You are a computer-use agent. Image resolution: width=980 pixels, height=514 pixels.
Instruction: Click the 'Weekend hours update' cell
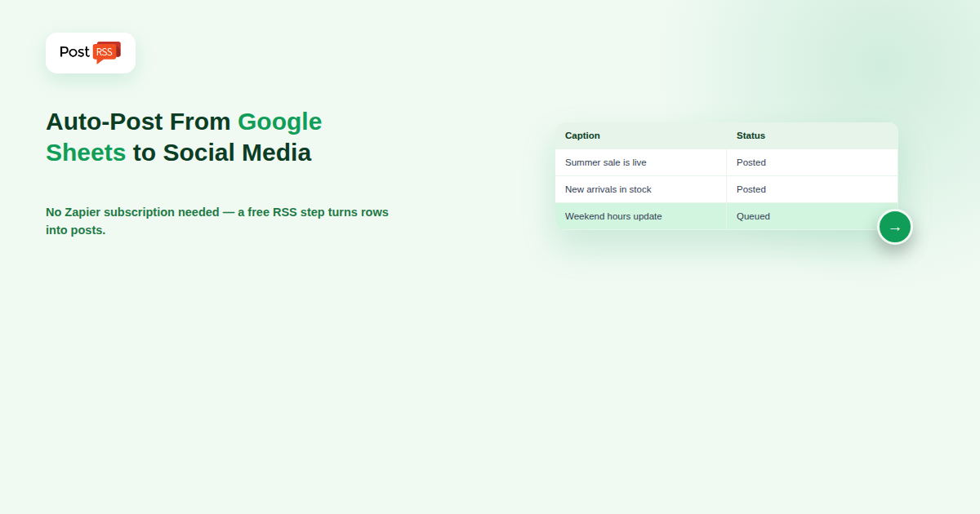(641, 216)
